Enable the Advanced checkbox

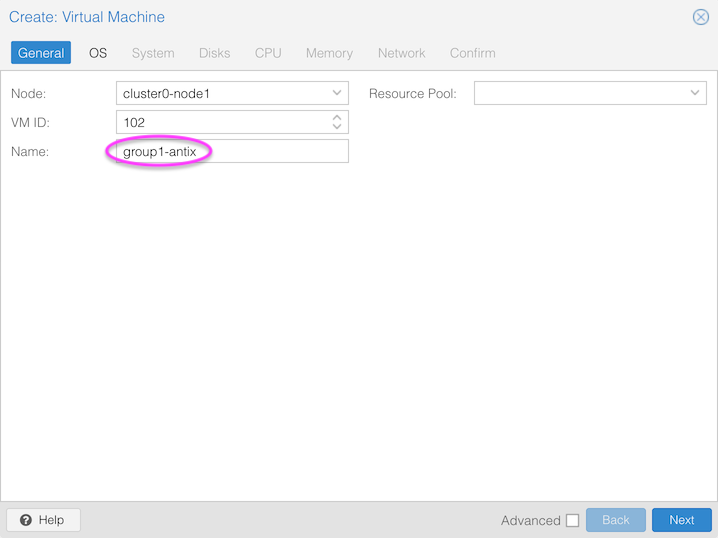tap(572, 520)
